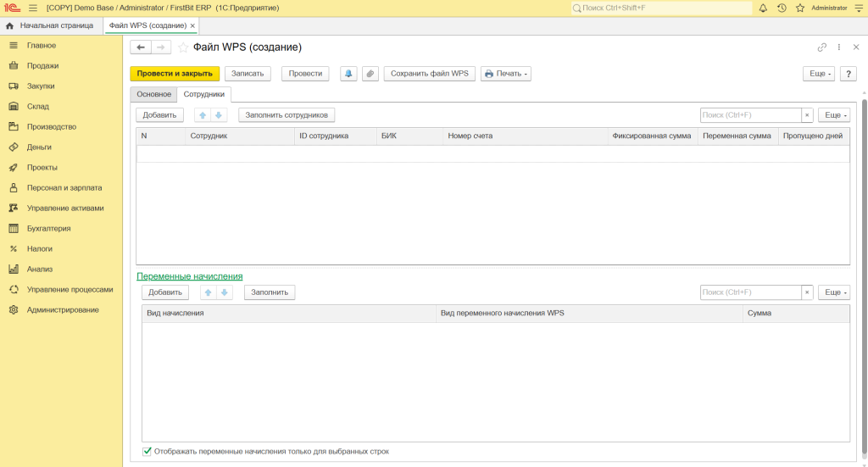The image size is (868, 467).
Task: Click Сохранить файл WPS button
Action: coord(430,74)
